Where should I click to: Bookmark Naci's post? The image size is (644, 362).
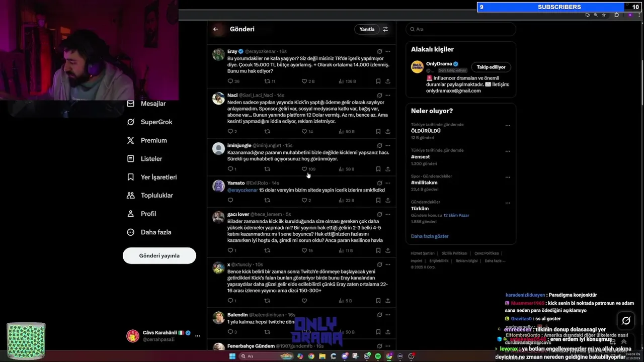[378, 131]
